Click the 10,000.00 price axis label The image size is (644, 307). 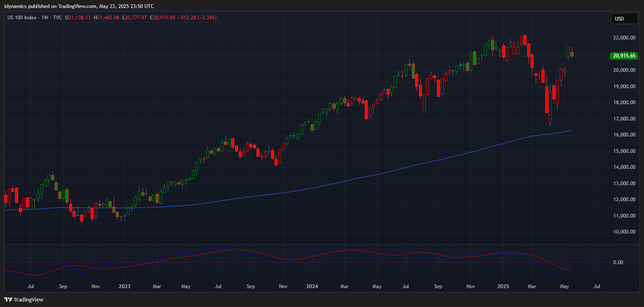(624, 232)
